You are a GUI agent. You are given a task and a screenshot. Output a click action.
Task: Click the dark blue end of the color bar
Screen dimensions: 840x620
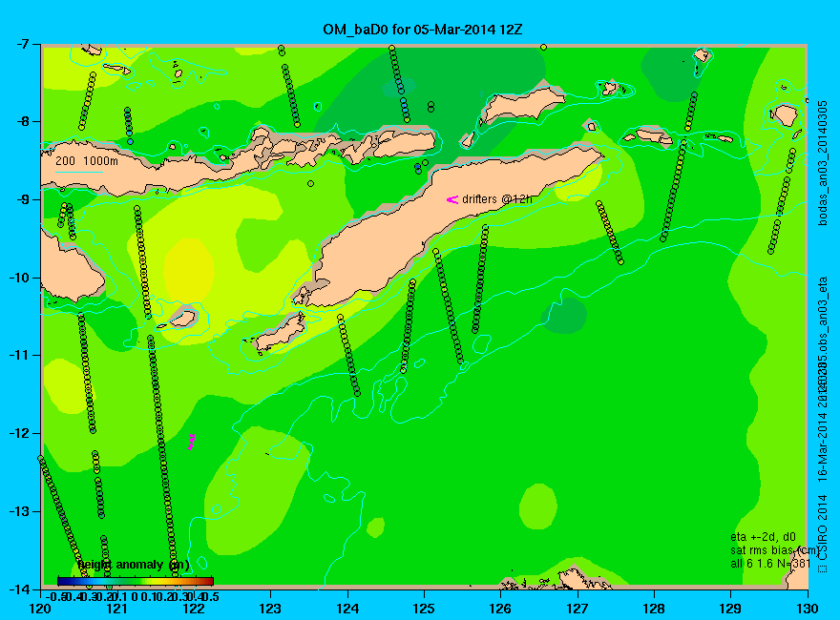pyautogui.click(x=62, y=581)
